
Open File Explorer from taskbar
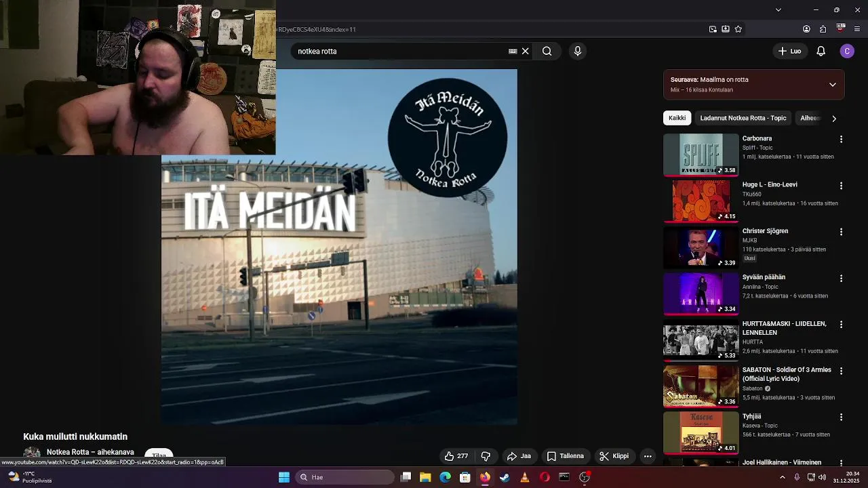425,477
